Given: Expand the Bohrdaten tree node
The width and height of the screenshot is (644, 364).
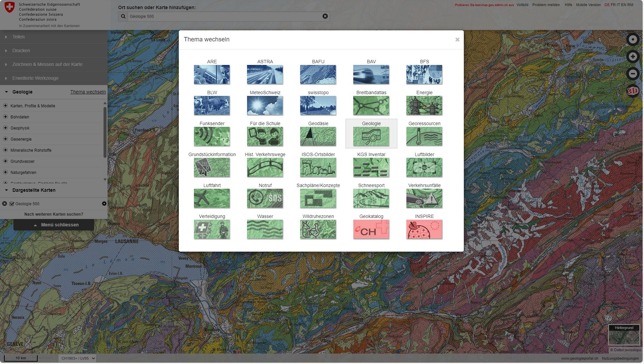Looking at the screenshot, I should 5,117.
